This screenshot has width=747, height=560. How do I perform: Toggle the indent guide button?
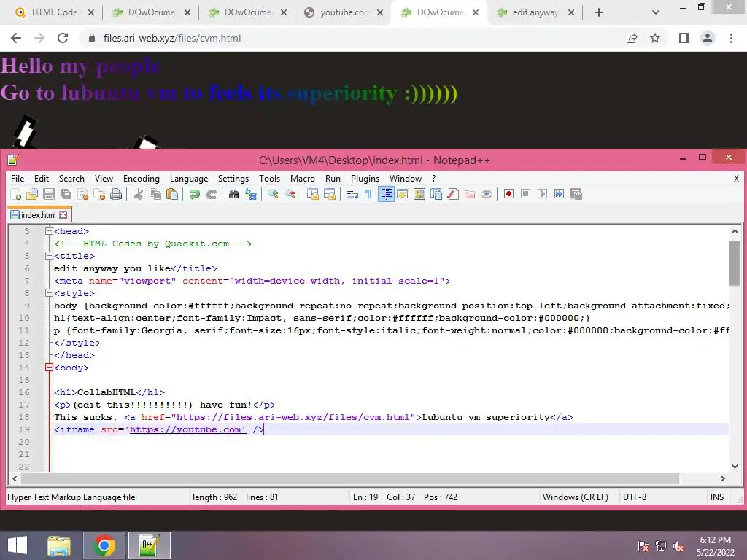tap(386, 194)
